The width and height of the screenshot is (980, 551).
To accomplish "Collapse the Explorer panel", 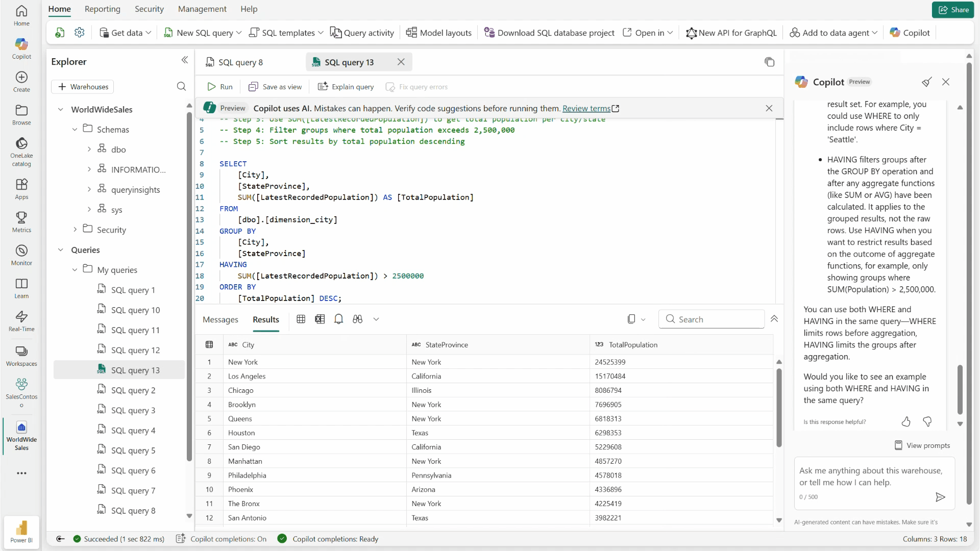I will pyautogui.click(x=185, y=60).
